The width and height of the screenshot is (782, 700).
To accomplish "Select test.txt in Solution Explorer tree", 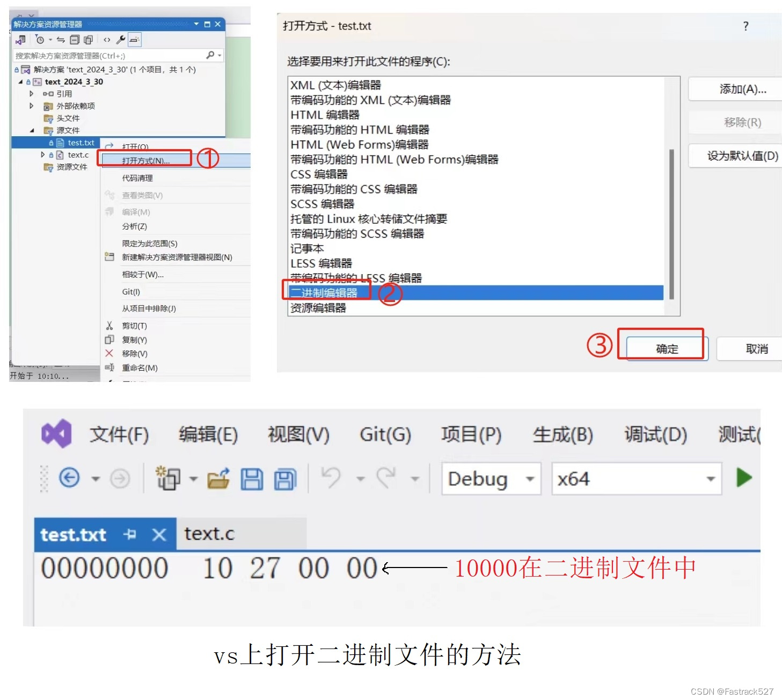I will tap(81, 143).
